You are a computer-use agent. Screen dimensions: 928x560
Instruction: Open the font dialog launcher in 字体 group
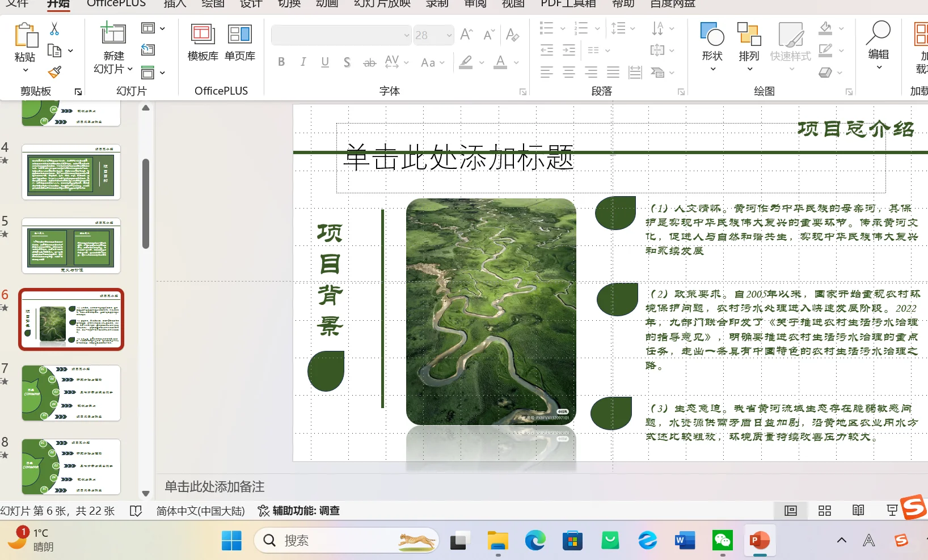(523, 92)
